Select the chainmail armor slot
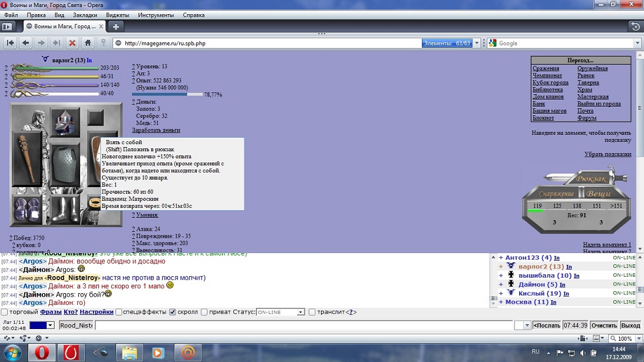Image resolution: width=644 pixels, height=362 pixels. (x=65, y=165)
